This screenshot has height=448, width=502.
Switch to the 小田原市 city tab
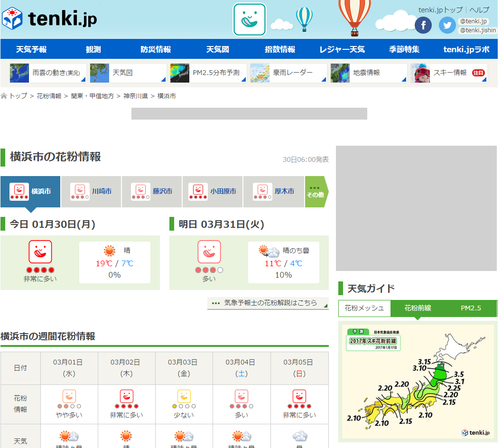[213, 192]
